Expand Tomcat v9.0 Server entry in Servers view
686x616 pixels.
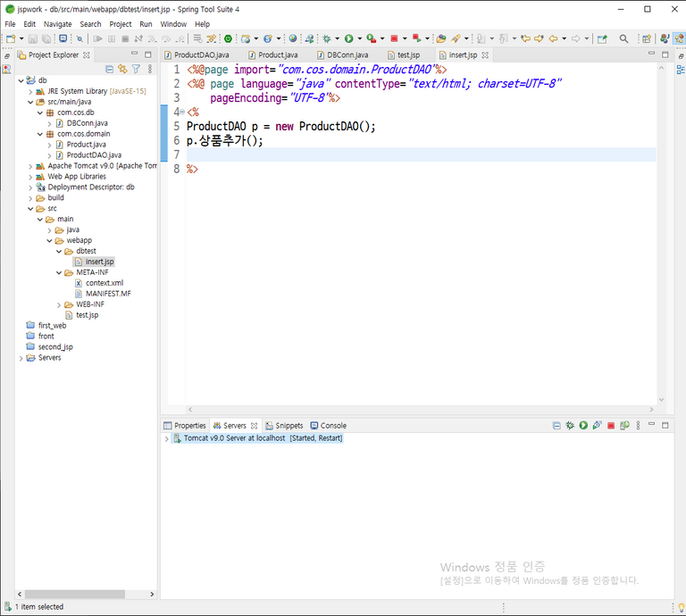166,438
